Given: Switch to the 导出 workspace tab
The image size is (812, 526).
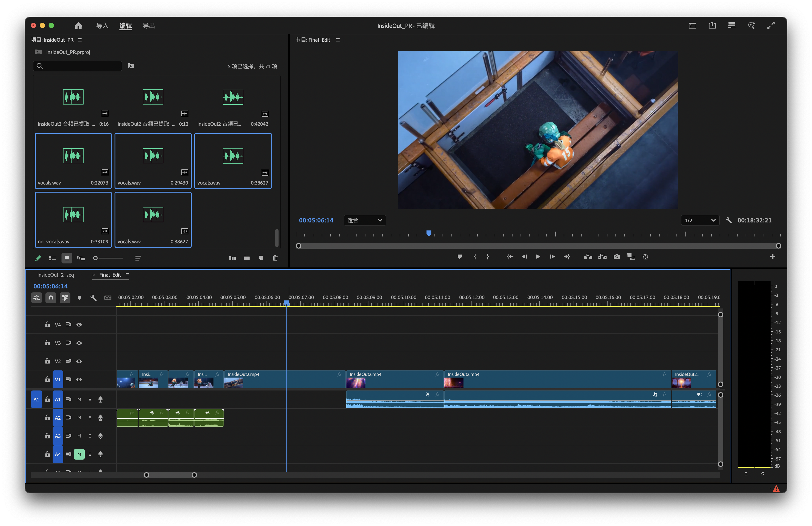Looking at the screenshot, I should pyautogui.click(x=149, y=26).
